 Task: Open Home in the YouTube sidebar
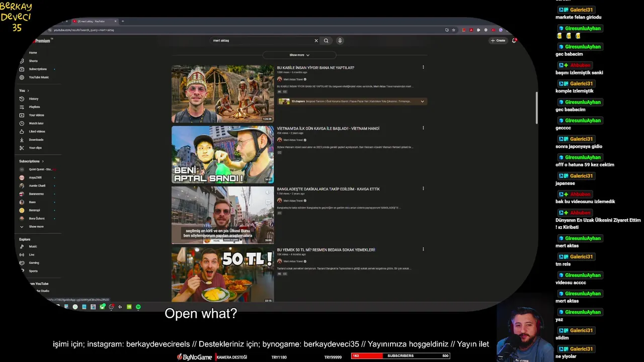point(33,53)
